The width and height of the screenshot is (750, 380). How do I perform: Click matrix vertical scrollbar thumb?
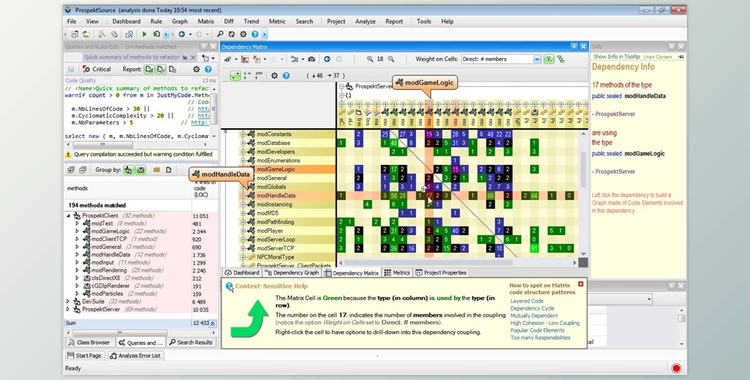pyautogui.click(x=583, y=170)
